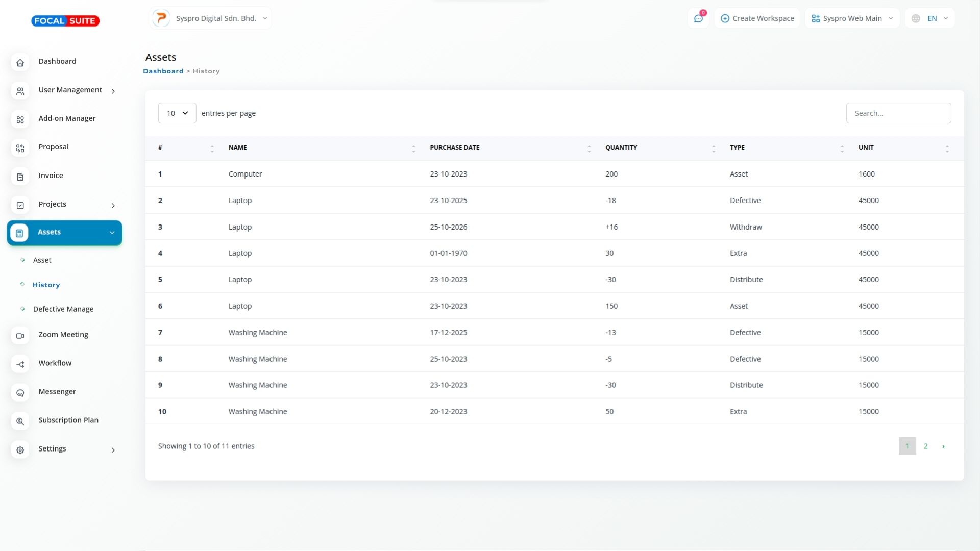Open Syspro Web Main workspace dropdown
980x551 pixels.
pos(852,18)
